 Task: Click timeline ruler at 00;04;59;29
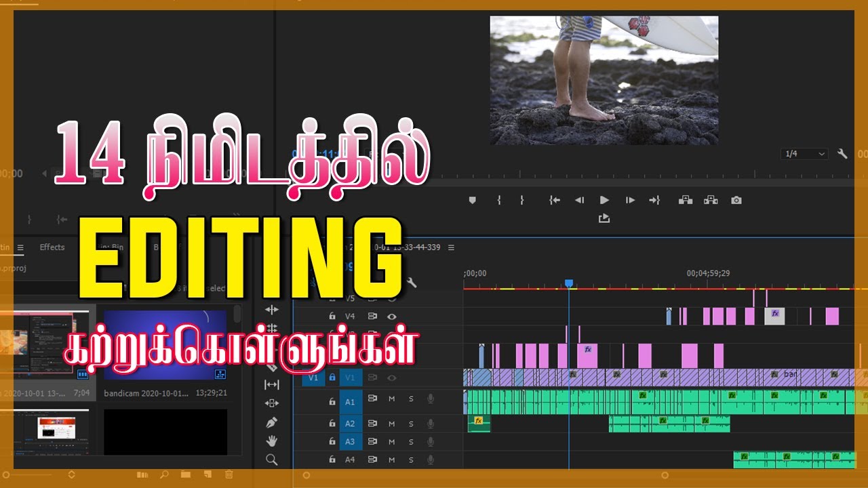click(x=708, y=274)
